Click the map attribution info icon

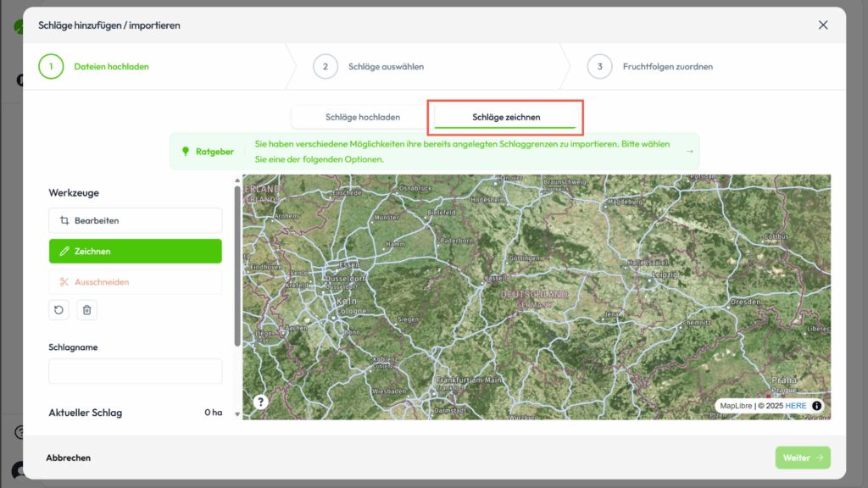coord(817,406)
